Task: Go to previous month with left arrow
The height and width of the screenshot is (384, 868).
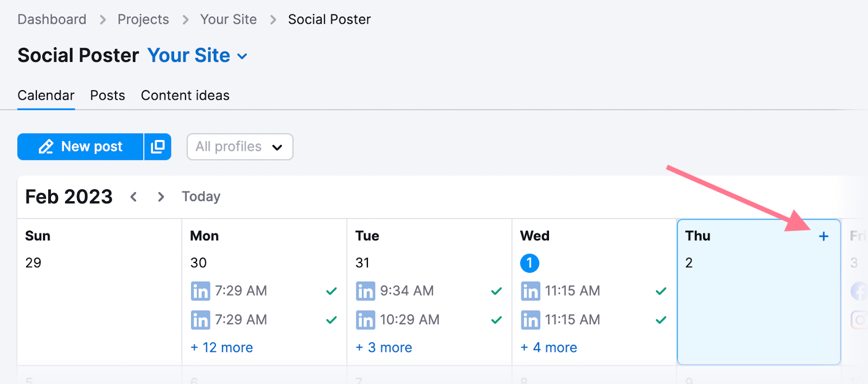Action: pos(133,197)
